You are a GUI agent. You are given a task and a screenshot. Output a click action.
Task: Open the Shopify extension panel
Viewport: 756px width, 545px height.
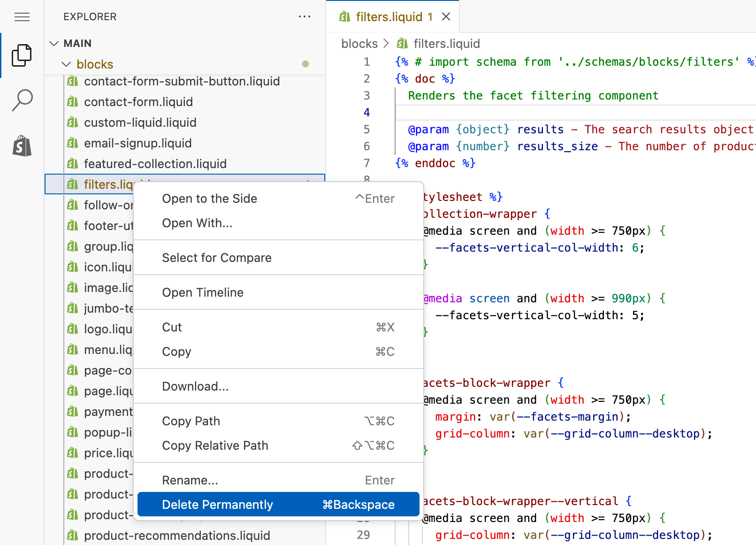point(22,146)
